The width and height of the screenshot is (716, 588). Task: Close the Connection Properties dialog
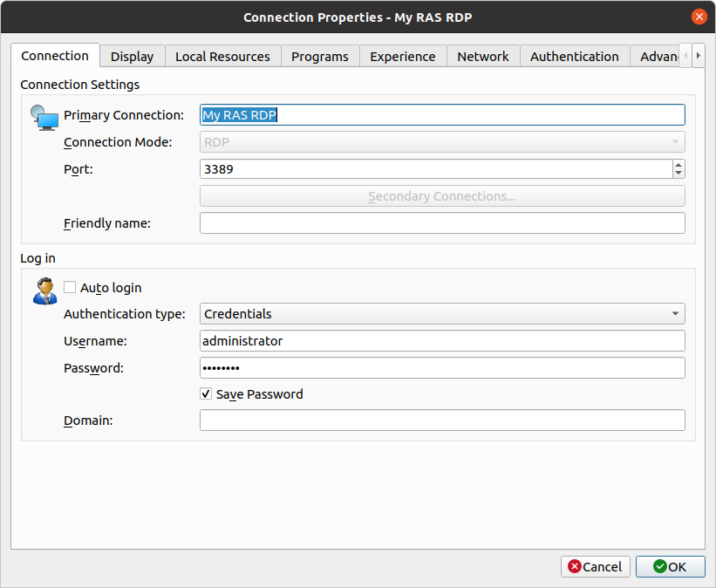(699, 17)
